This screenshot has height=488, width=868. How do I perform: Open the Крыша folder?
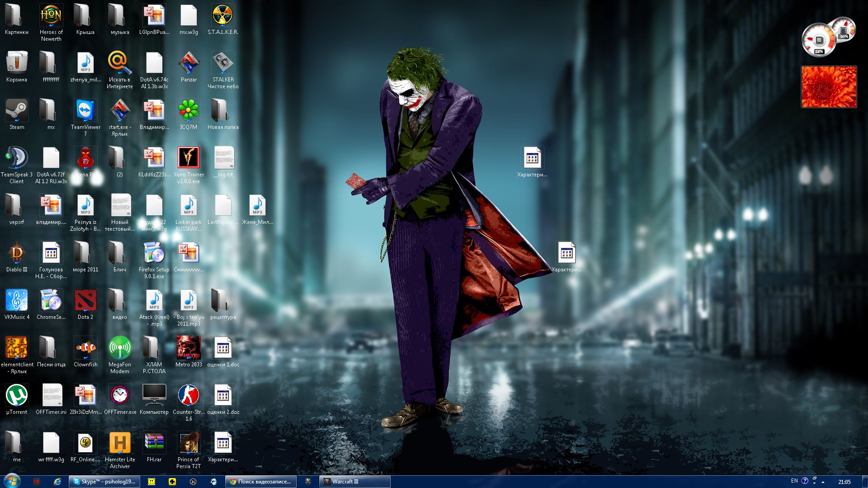pos(85,19)
